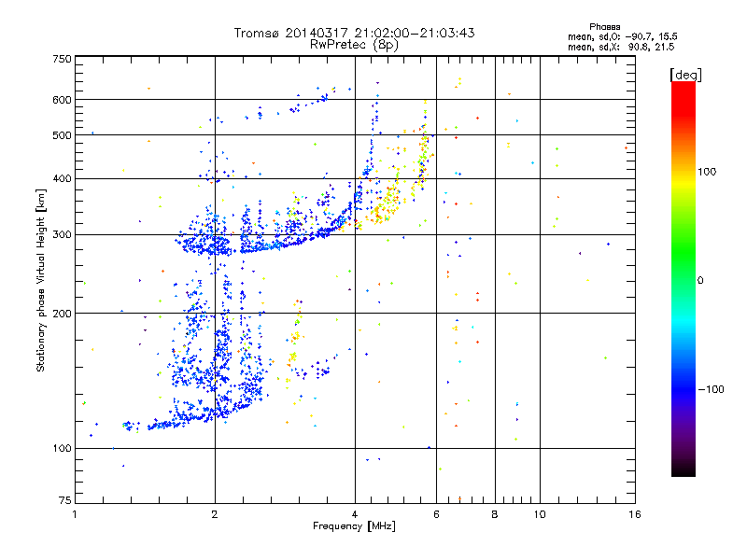Image resolution: width=747 pixels, height=560 pixels.
Task: Click x-axis tick label '2'
Action: point(215,514)
